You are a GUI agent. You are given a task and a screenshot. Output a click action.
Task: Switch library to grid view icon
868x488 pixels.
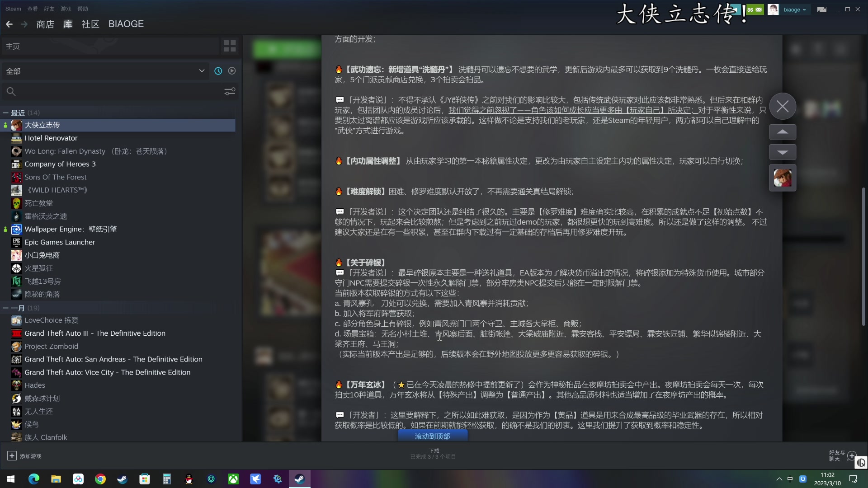(x=230, y=46)
